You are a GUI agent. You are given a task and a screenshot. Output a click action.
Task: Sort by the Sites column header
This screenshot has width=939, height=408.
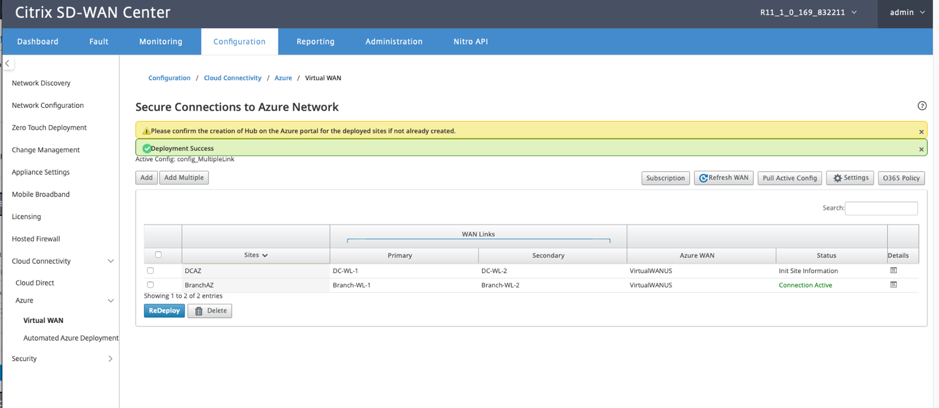click(x=256, y=255)
